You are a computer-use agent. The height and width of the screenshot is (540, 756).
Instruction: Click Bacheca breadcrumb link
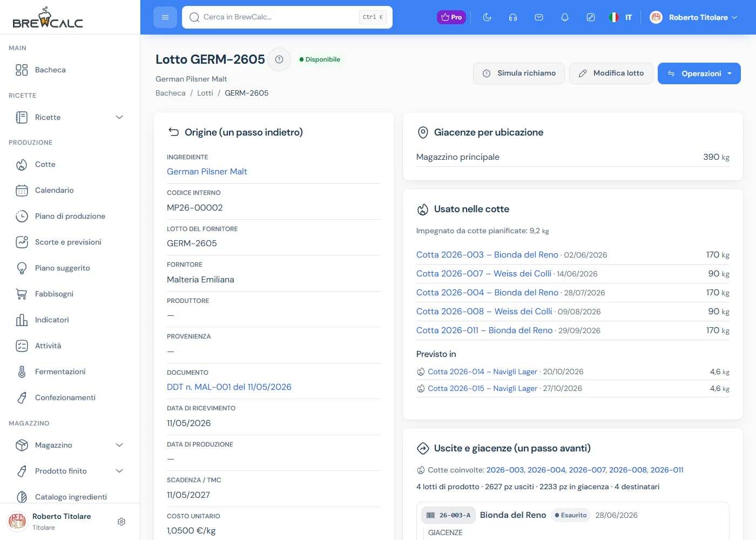[x=170, y=93]
